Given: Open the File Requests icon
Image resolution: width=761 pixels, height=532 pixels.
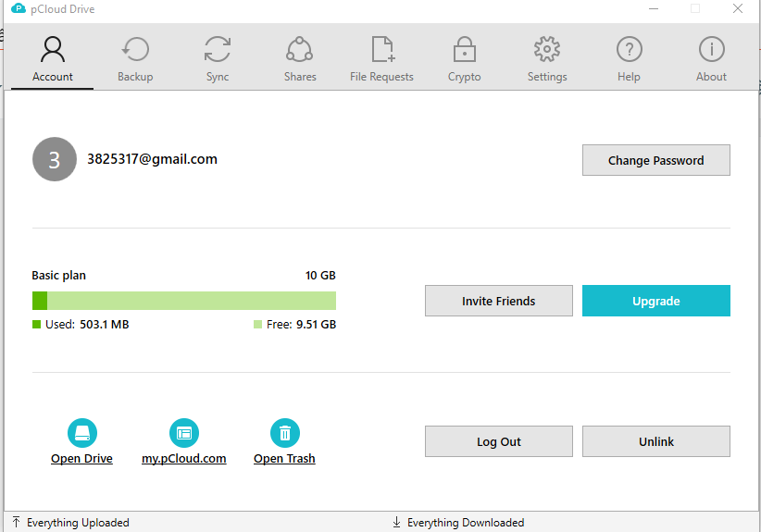Looking at the screenshot, I should pyautogui.click(x=383, y=49).
